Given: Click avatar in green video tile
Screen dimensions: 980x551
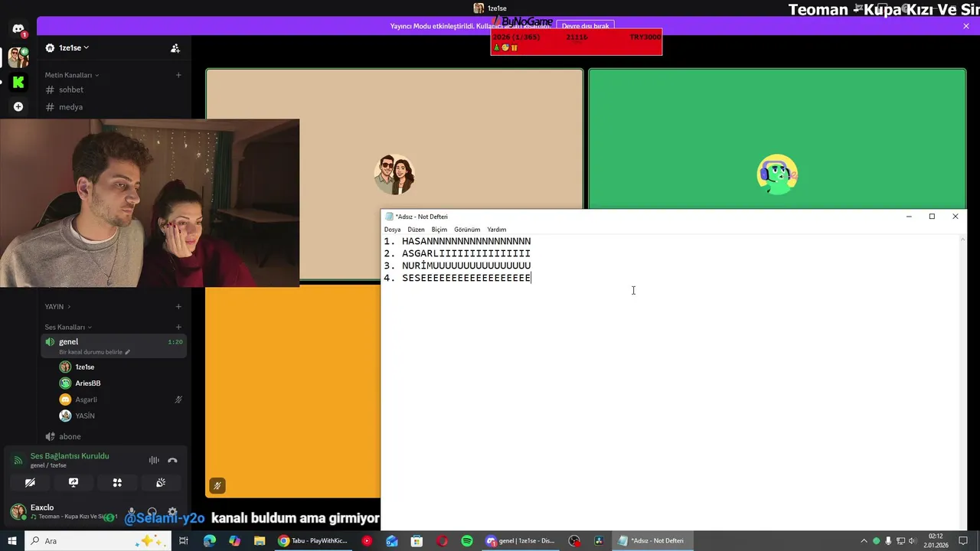Looking at the screenshot, I should point(777,174).
